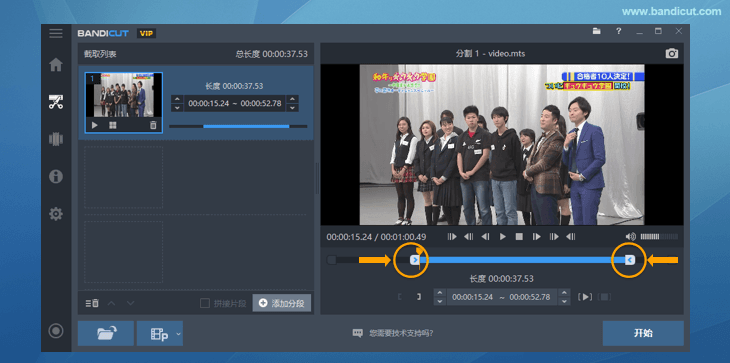Select the Cut mode scissors icon

coord(56,102)
